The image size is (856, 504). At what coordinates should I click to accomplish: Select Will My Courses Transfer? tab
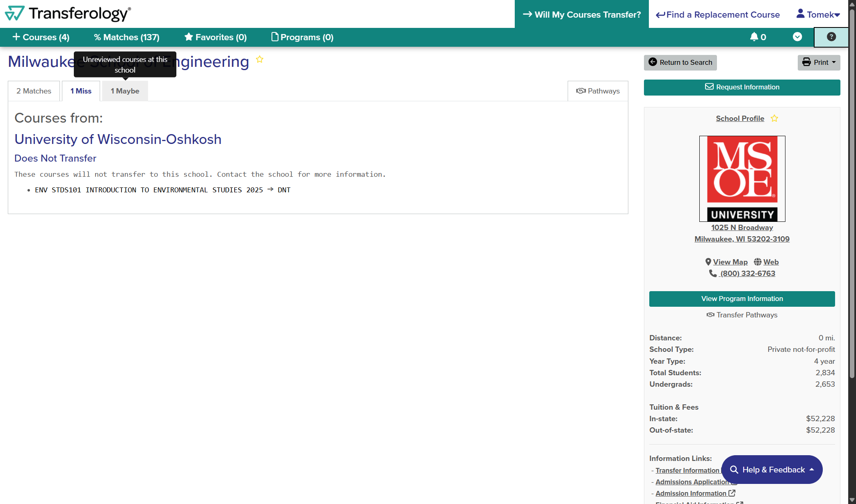[x=582, y=14]
